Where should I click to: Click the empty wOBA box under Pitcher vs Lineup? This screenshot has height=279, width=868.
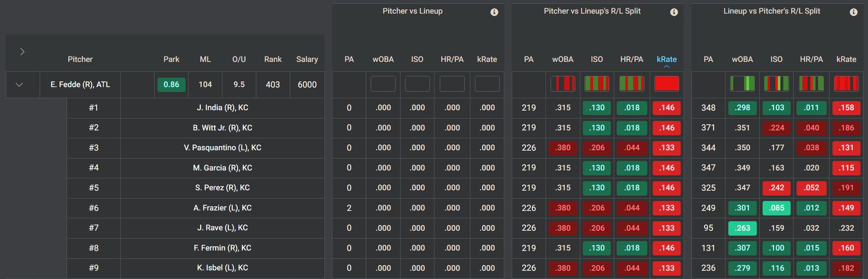coord(383,84)
